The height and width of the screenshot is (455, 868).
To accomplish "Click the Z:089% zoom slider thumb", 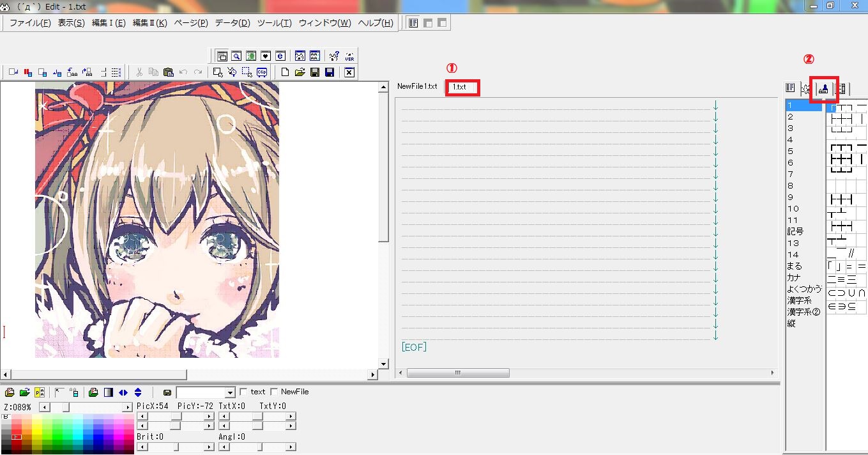I will click(66, 407).
